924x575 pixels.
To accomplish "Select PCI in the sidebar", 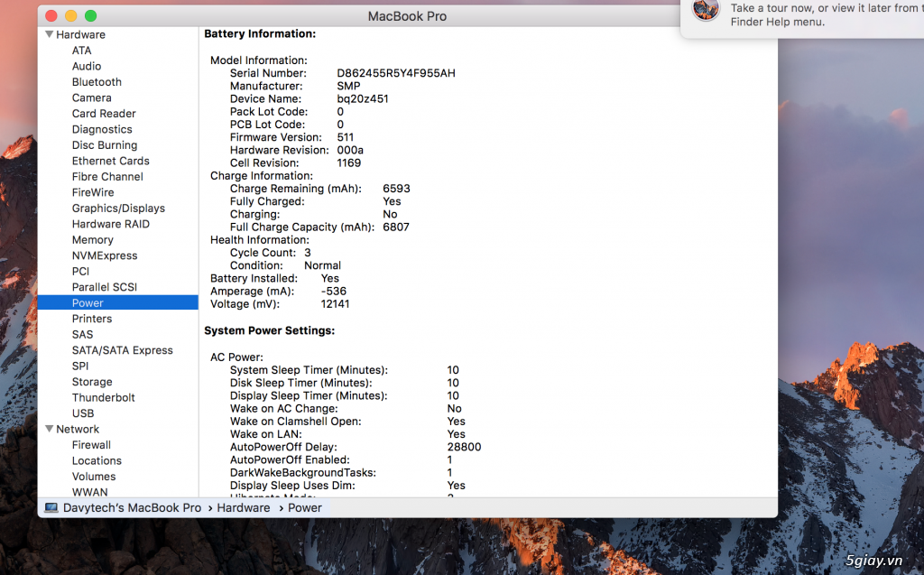I will (80, 272).
